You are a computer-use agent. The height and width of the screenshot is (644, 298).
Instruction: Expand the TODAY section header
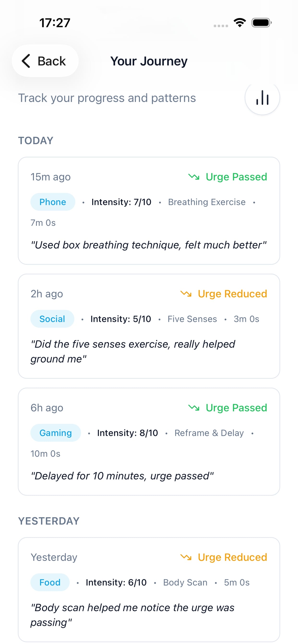(35, 140)
